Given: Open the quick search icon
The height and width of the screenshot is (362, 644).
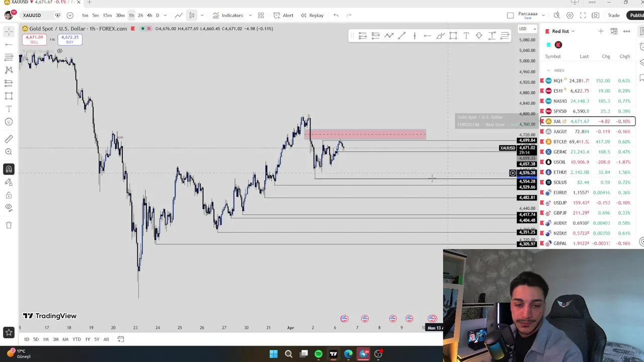Looking at the screenshot, I should [x=557, y=15].
